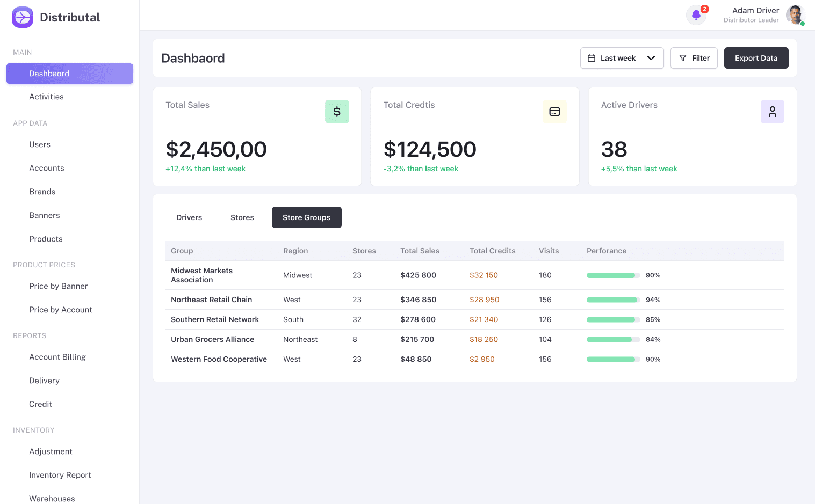Viewport: 815px width, 504px height.
Task: Click Adam Driver's profile avatar
Action: 795,14
